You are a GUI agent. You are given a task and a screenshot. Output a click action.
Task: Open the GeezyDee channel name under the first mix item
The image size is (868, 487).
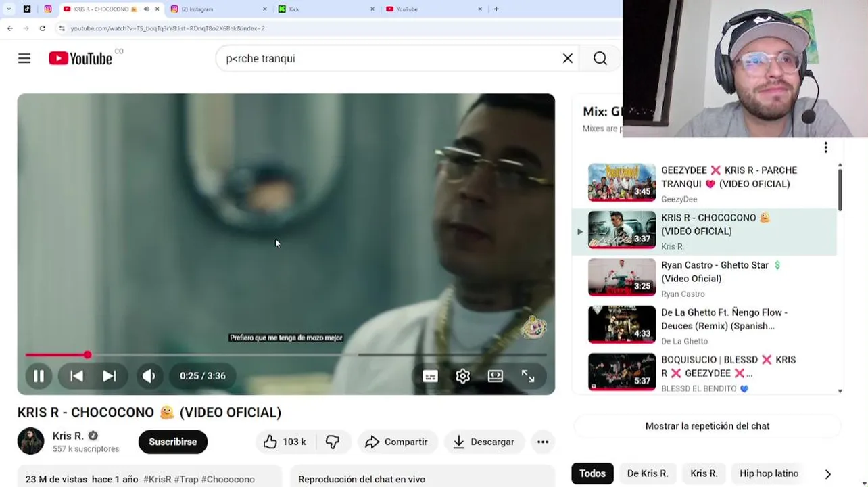[679, 199]
